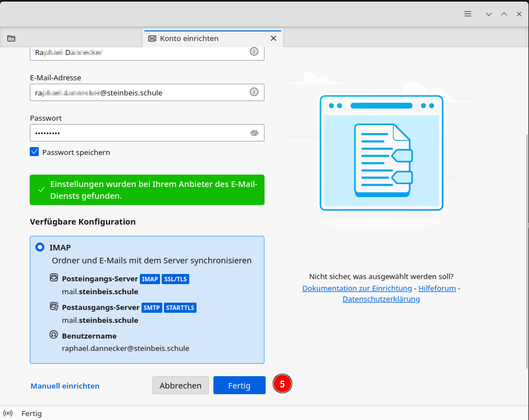Click the folder icon in tab bar

(11, 39)
